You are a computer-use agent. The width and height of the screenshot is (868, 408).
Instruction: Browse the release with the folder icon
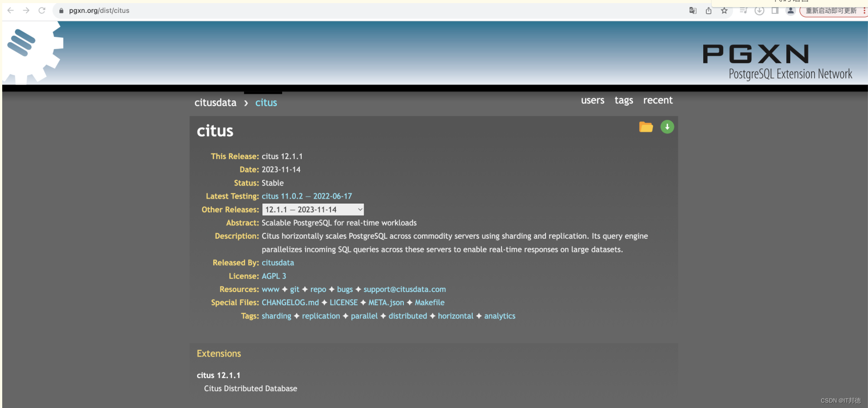coord(646,127)
